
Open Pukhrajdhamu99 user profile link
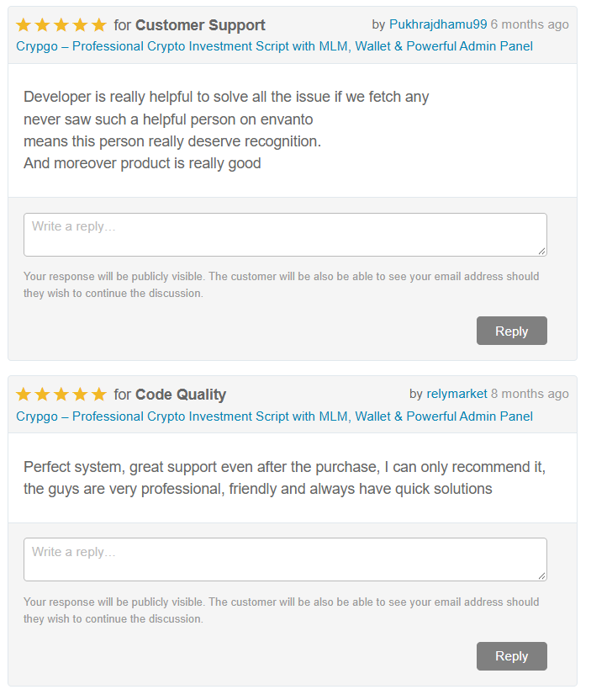click(438, 24)
